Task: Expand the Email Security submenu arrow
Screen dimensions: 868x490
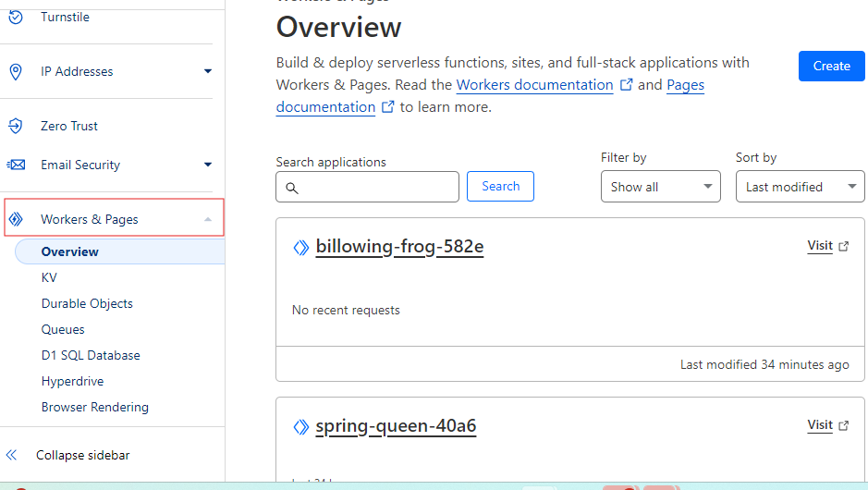Action: coord(208,165)
